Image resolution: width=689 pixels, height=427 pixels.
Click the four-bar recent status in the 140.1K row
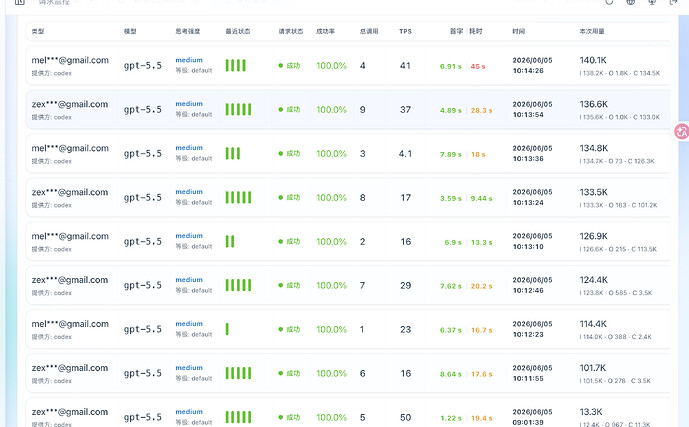[x=236, y=65]
